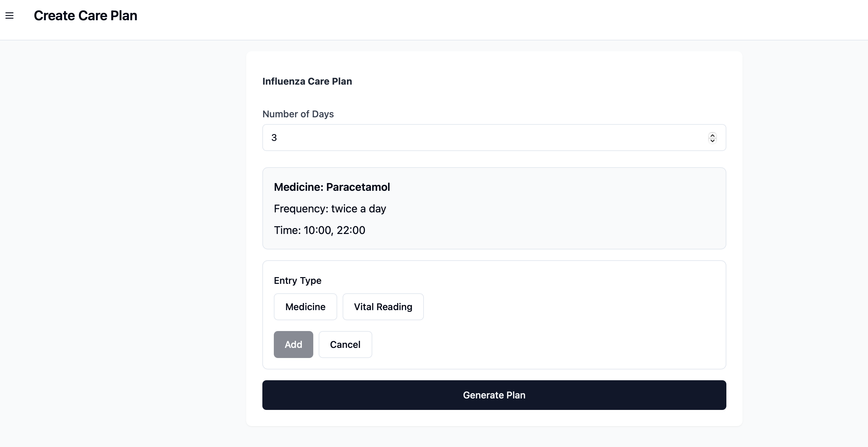Click Medicine: Paracetamol entry title
Screen dimensions: 868x447
pyautogui.click(x=332, y=187)
